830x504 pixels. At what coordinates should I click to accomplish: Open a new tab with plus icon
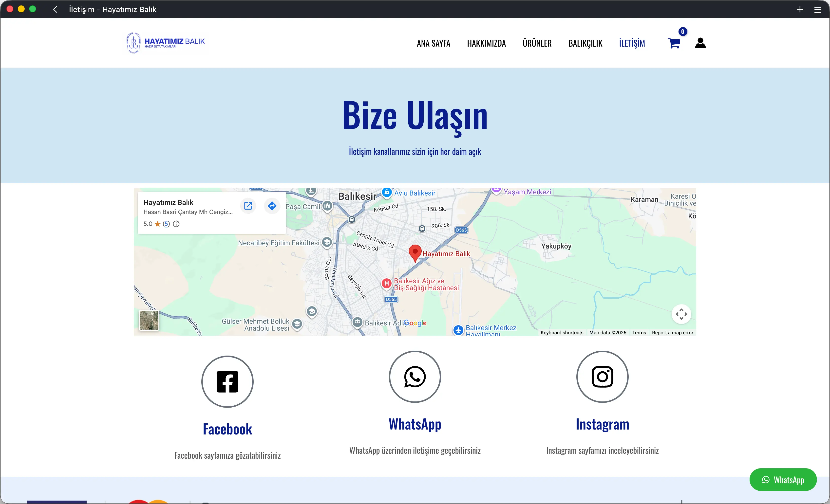point(800,9)
